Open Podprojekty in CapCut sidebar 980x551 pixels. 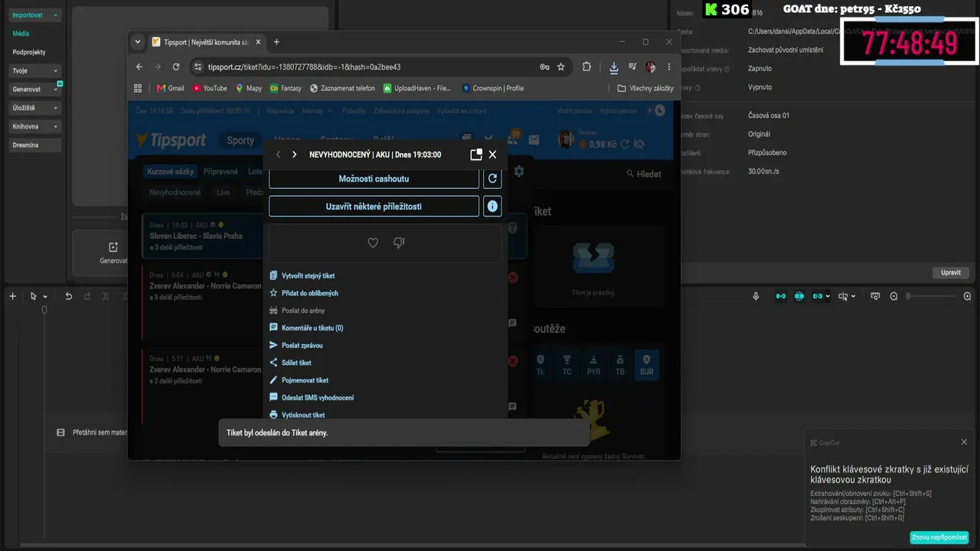(29, 52)
